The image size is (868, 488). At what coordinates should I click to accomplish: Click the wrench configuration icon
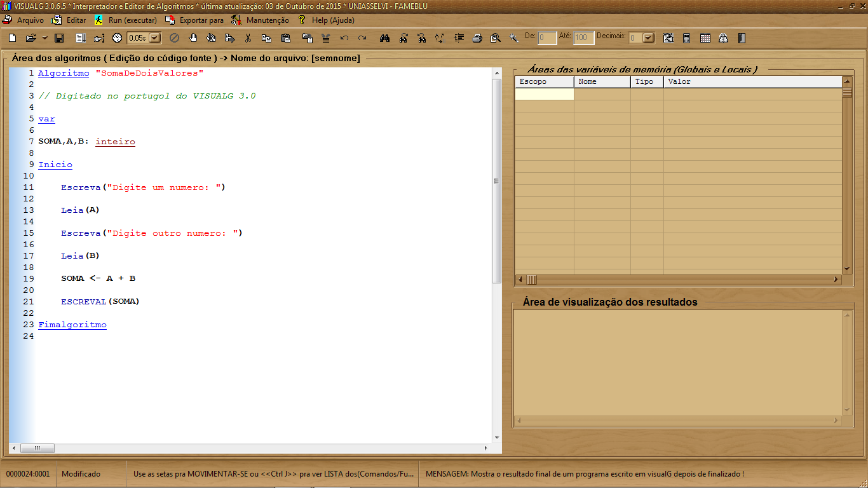514,38
